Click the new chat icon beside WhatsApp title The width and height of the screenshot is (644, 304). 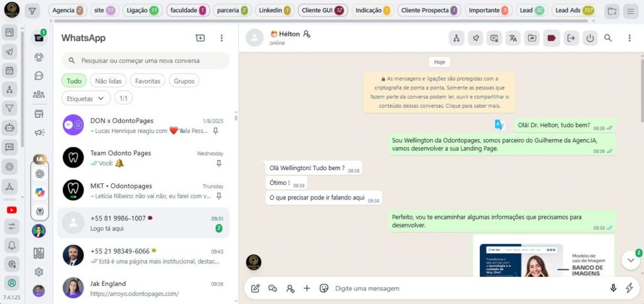[x=200, y=38]
